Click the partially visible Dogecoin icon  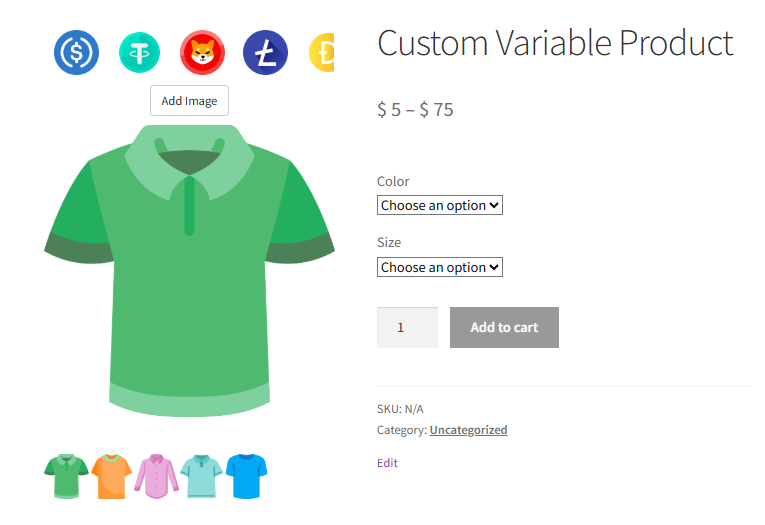click(x=322, y=52)
